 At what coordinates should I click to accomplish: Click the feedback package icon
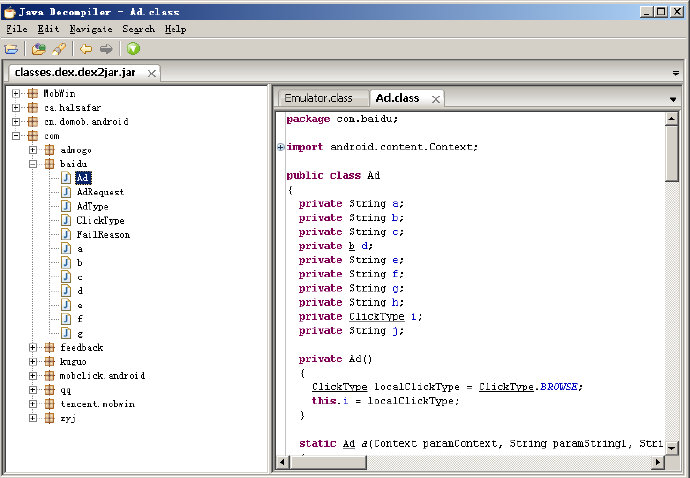[x=50, y=347]
